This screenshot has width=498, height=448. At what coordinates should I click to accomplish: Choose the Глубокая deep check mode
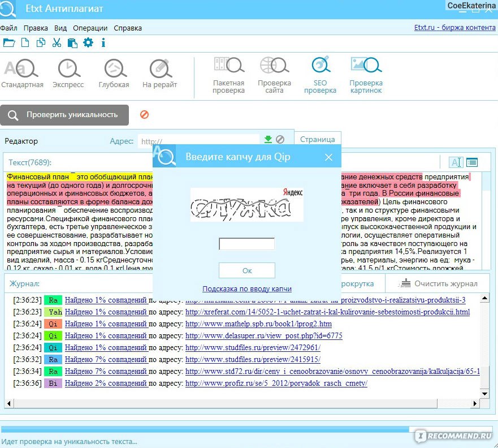114,74
